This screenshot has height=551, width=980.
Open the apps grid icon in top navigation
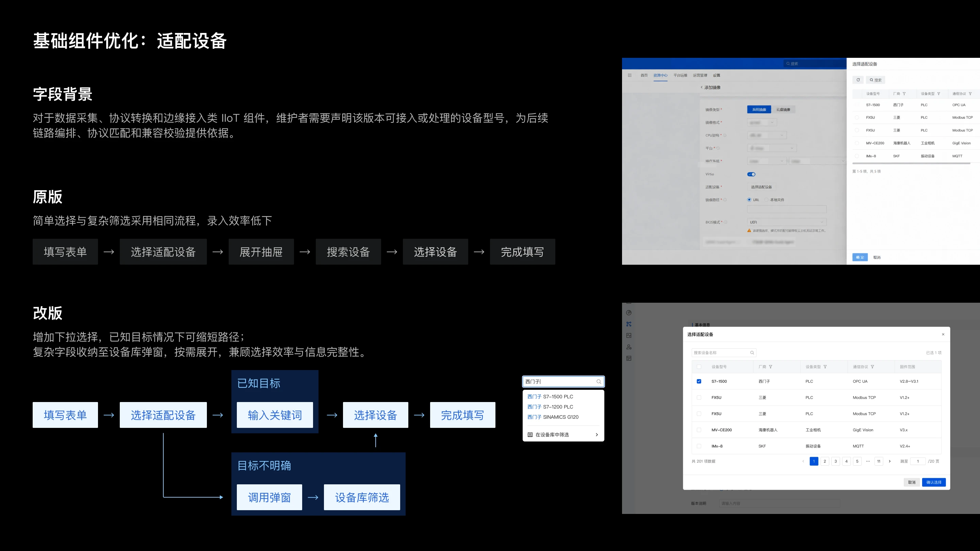(x=630, y=75)
